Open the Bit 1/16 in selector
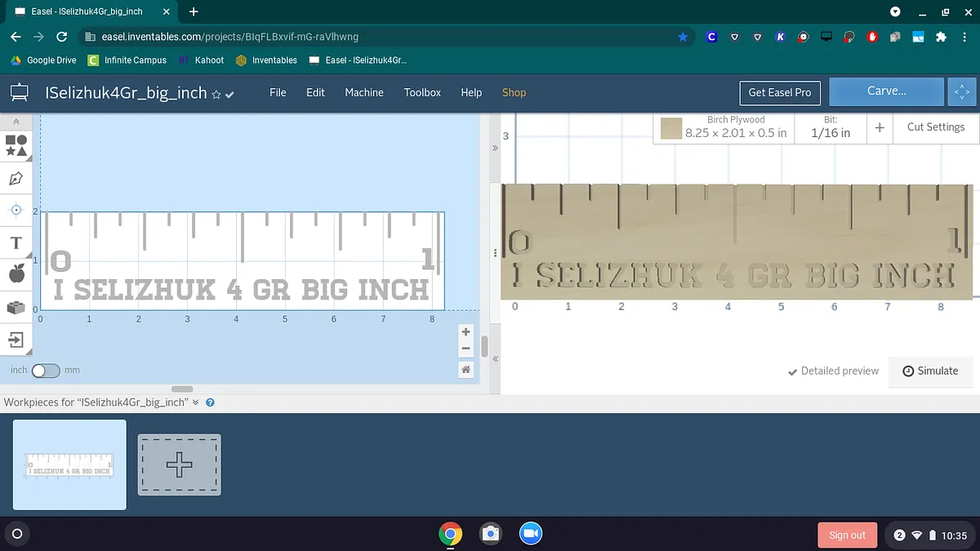Screen dimensions: 980x551 831,127
